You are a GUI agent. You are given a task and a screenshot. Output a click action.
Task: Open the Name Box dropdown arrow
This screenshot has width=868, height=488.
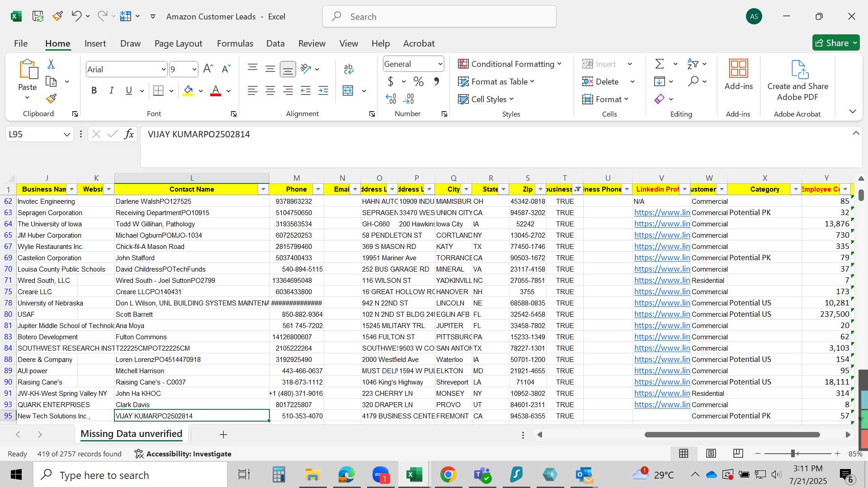click(67, 134)
